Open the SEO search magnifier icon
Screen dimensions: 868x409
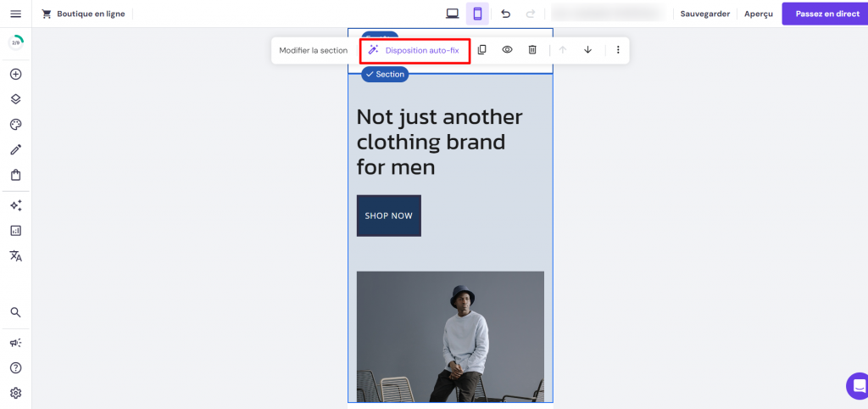[15, 312]
